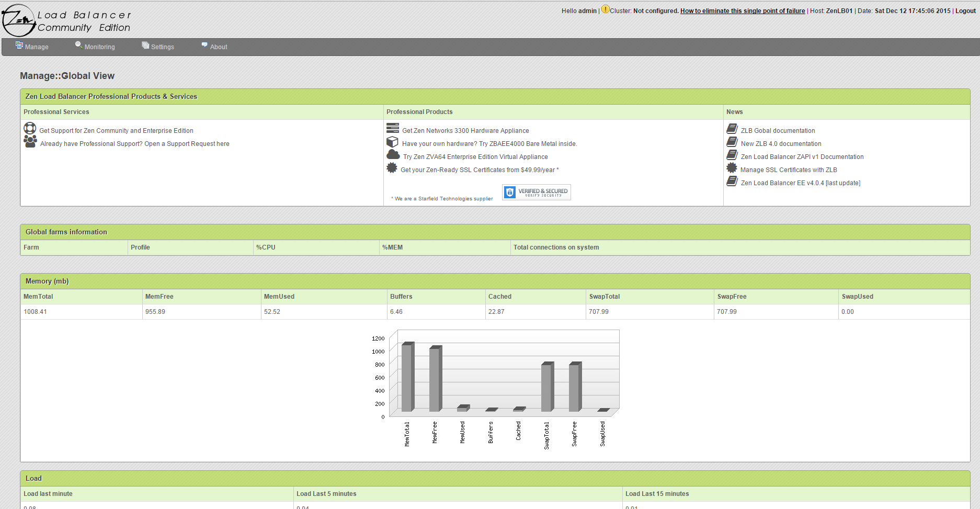This screenshot has height=509, width=980.
Task: Click the people icon beside Professional Support
Action: (x=30, y=141)
